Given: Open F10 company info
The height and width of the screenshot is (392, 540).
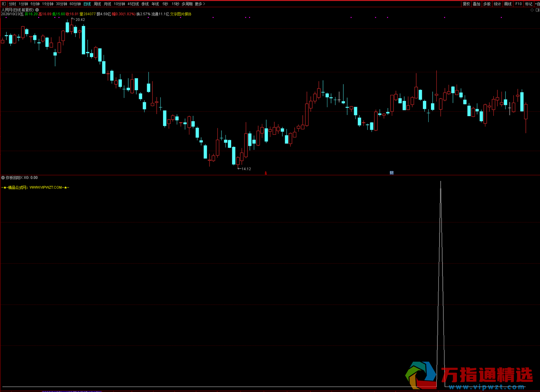Looking at the screenshot, I should pos(519,4).
